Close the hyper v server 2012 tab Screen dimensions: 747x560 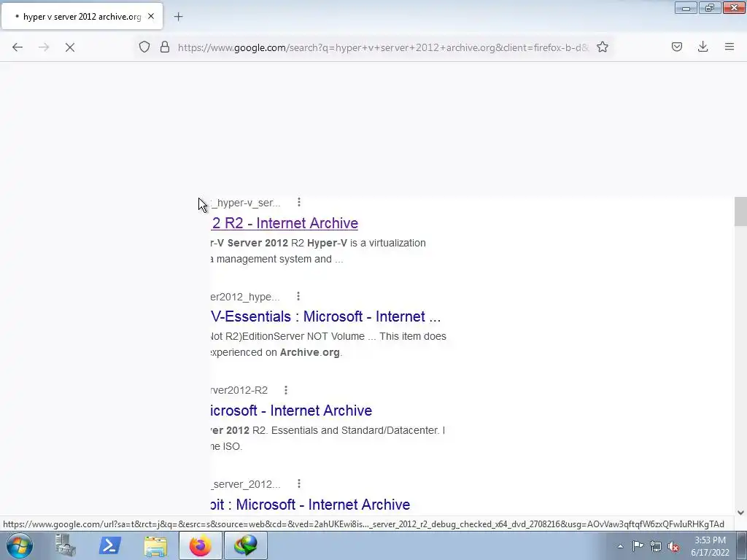151,16
